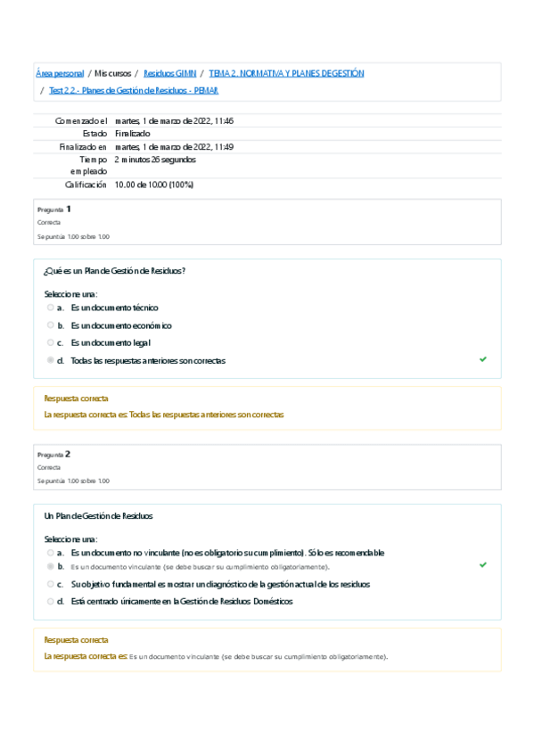
Task: Click feedback 'La respuesta correcta es: Todas las respuestas anteriores son correctas'
Action: point(164,415)
